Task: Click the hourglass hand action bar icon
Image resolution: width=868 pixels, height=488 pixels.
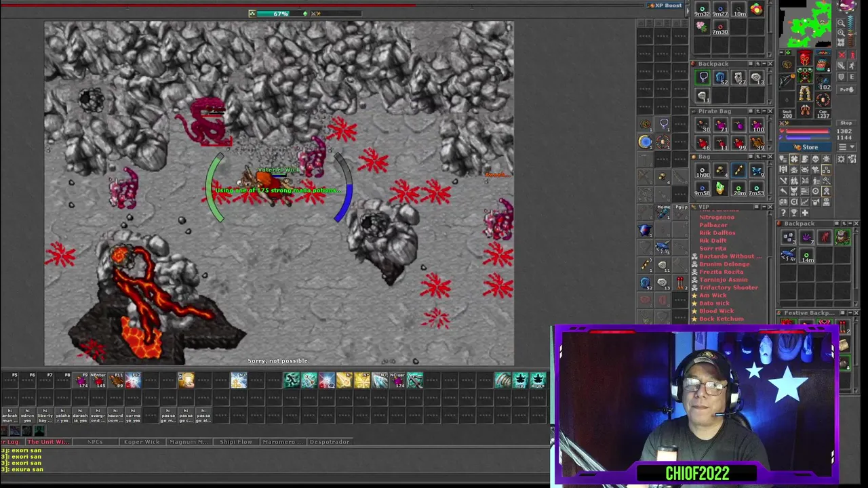Action: point(186,380)
